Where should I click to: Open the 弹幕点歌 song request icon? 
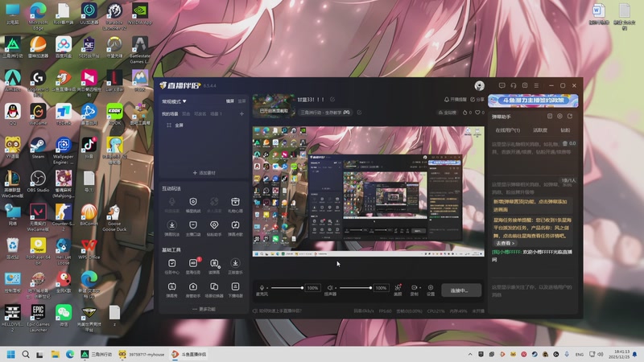pyautogui.click(x=235, y=228)
